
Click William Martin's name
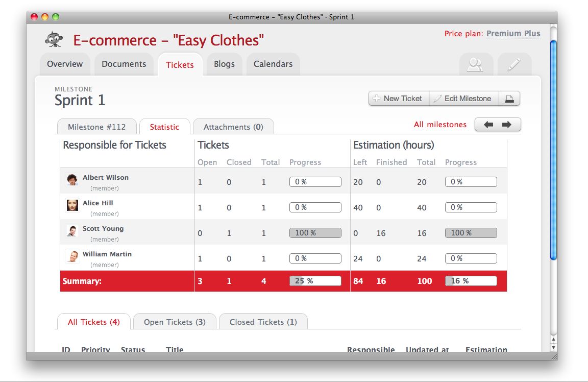click(x=107, y=254)
